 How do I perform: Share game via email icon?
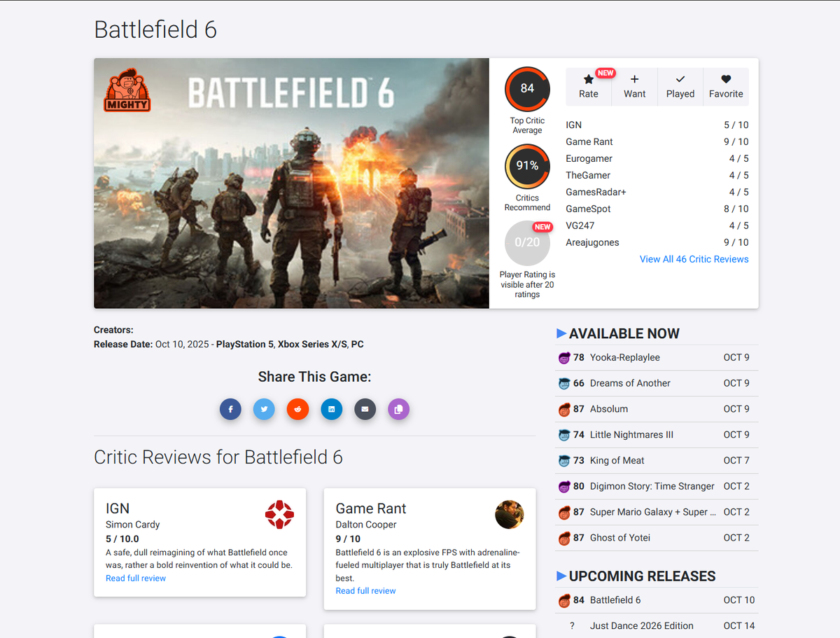point(365,409)
